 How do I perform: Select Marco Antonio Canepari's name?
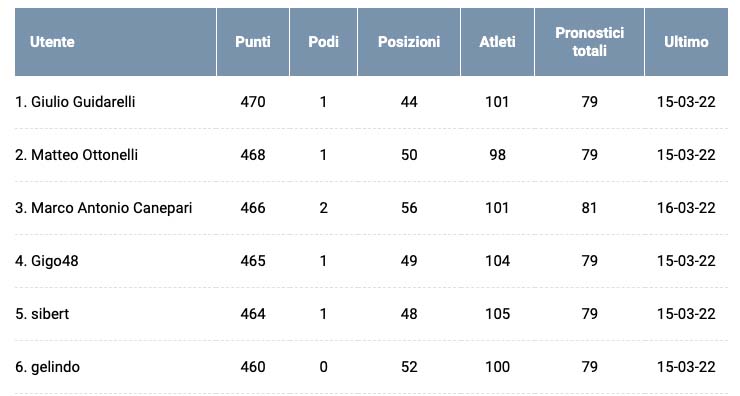[x=111, y=208]
